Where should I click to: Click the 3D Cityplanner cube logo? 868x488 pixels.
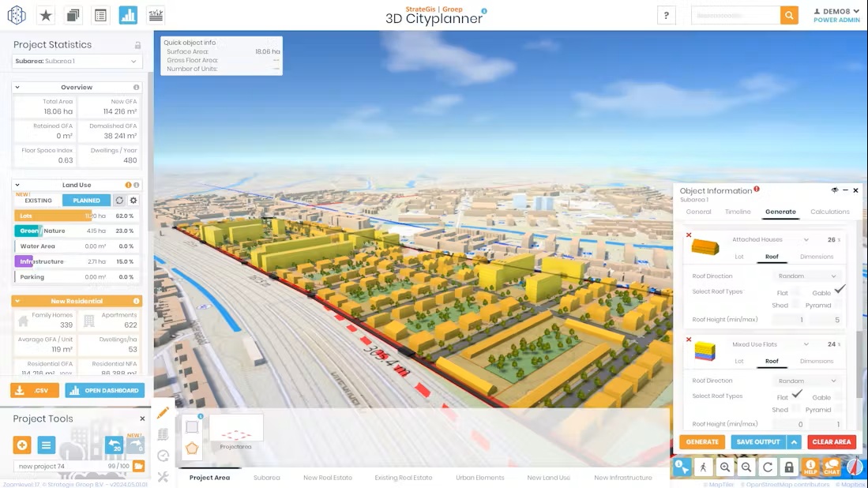17,15
